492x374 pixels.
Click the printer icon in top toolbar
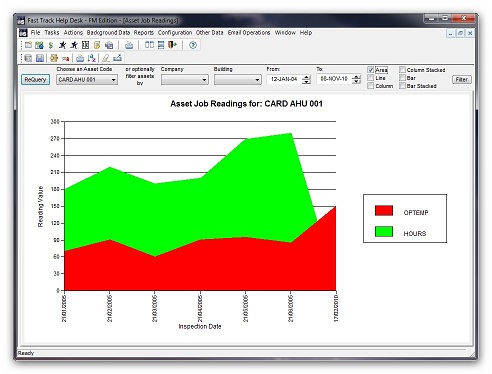(x=129, y=45)
